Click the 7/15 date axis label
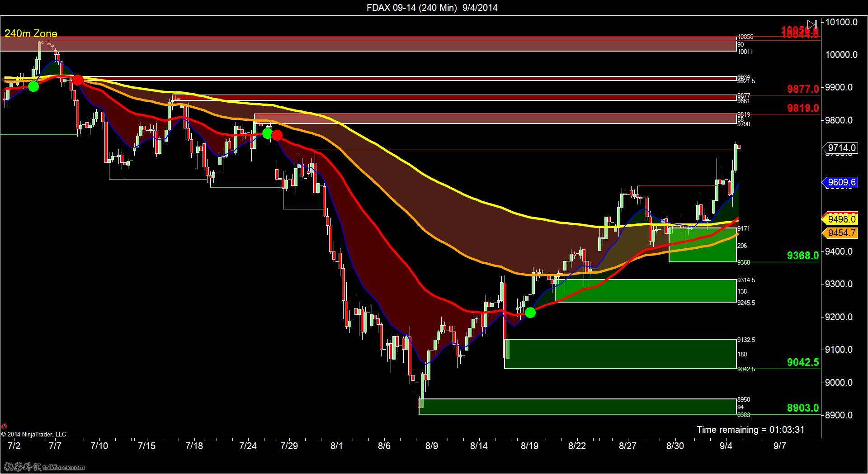This screenshot has height=474, width=868. [x=147, y=446]
